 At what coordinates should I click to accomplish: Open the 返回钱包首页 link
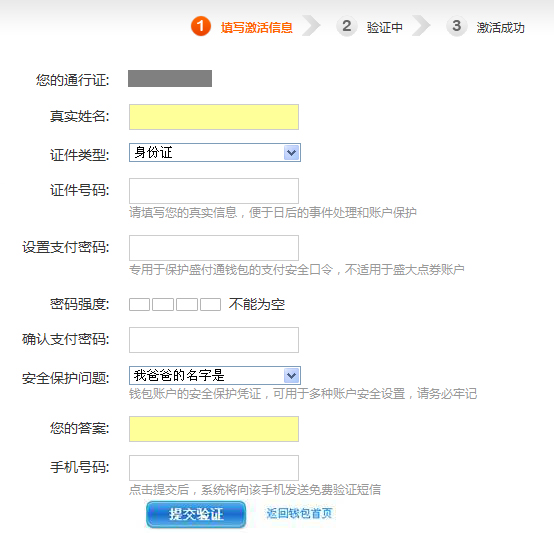[299, 513]
